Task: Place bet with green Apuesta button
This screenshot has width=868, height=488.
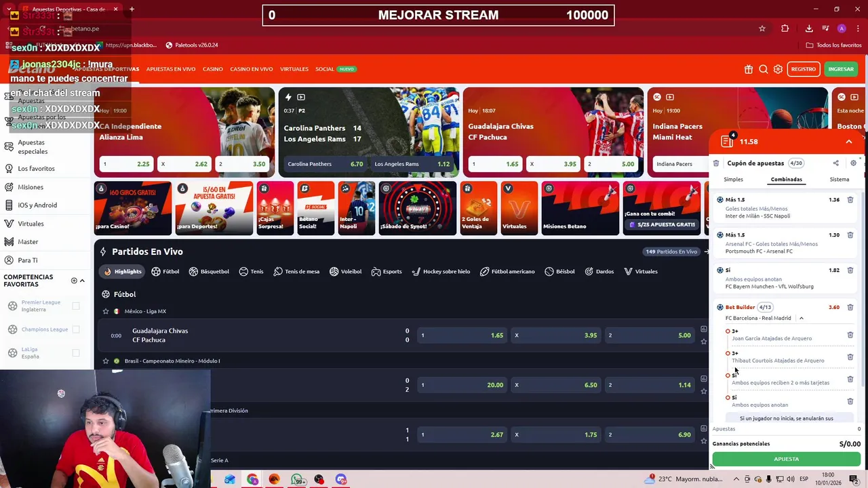Action: point(786,459)
